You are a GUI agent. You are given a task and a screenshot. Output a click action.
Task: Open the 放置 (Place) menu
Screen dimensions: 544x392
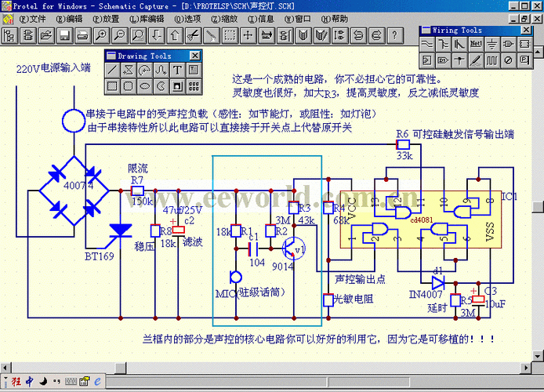pos(106,19)
